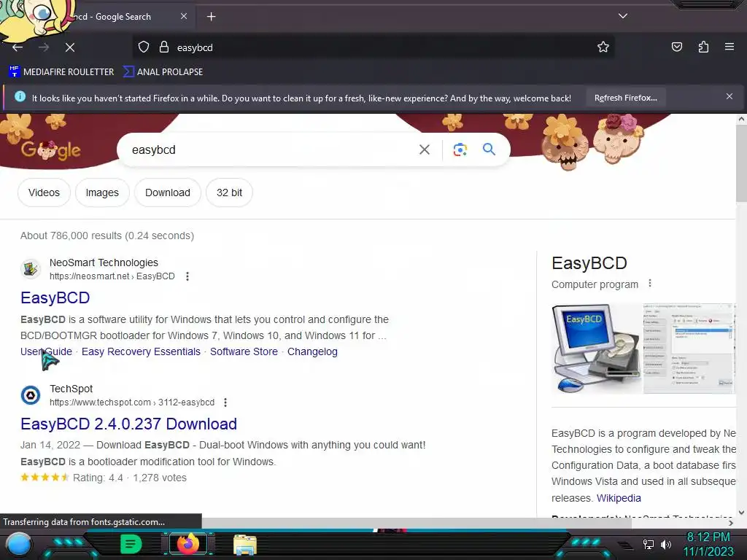
Task: Open the Firefox hamburger menu
Action: coord(729,47)
